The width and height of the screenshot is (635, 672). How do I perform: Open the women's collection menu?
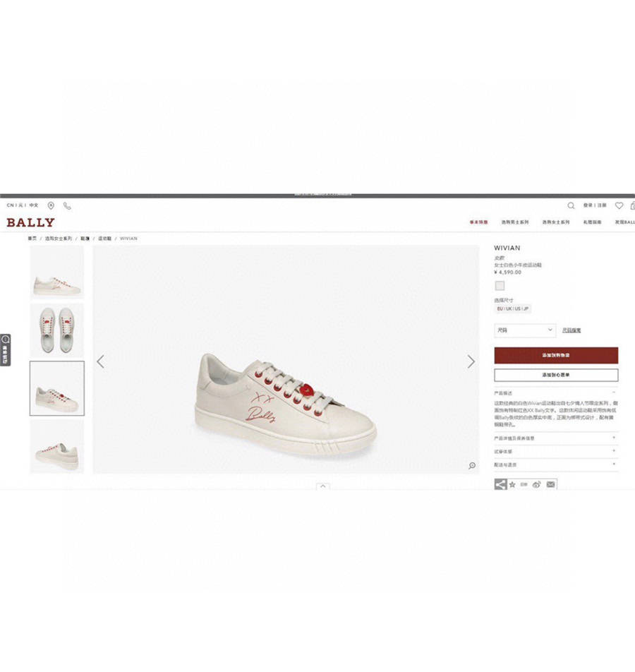coord(556,222)
